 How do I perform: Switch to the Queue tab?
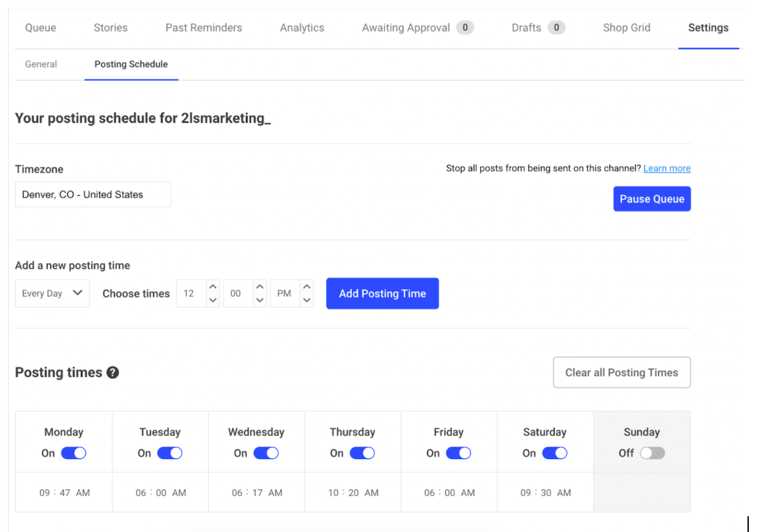pos(40,28)
